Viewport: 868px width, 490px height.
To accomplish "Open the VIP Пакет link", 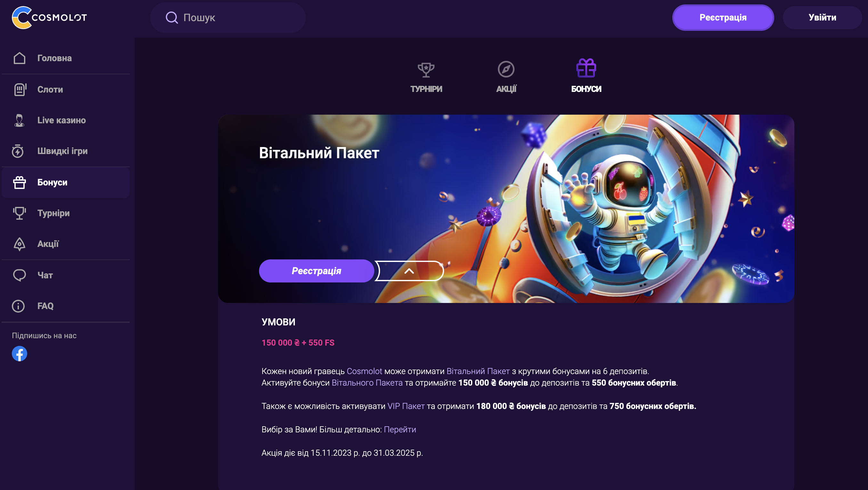I will pyautogui.click(x=406, y=406).
